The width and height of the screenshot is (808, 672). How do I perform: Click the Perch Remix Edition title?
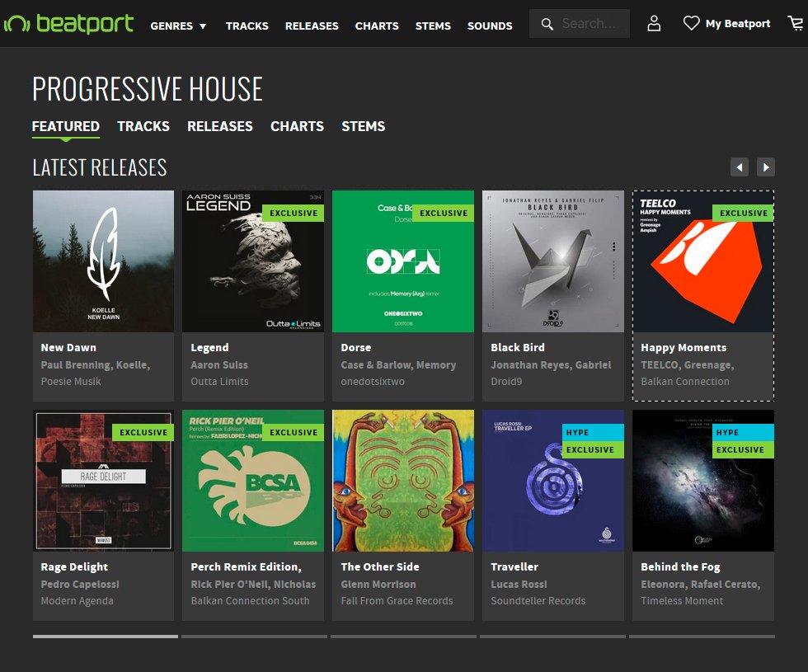coord(247,567)
